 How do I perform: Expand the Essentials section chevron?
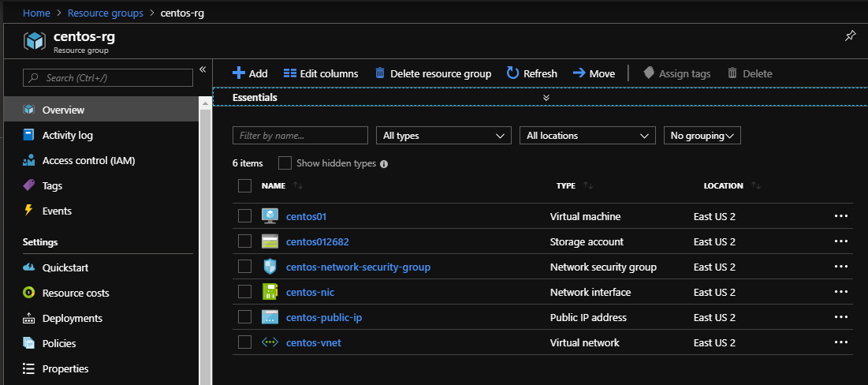546,98
